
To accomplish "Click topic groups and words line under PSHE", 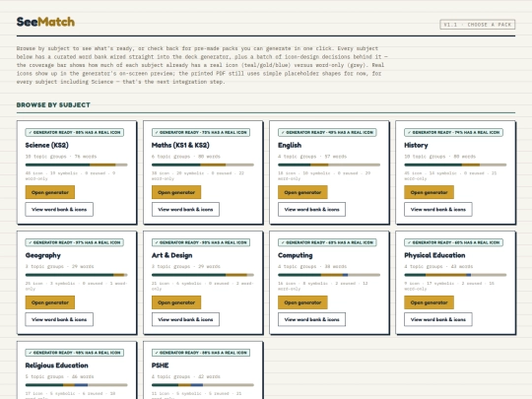I will point(186,376).
